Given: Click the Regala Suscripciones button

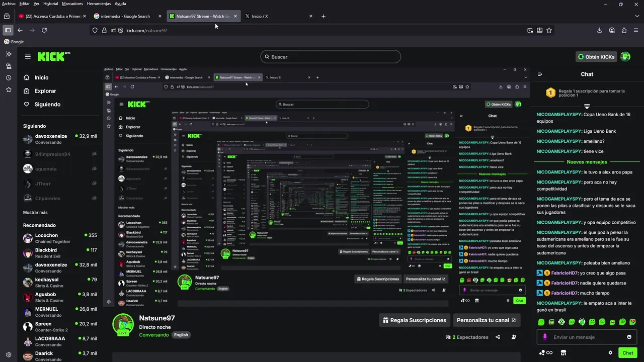Looking at the screenshot, I should [x=414, y=320].
